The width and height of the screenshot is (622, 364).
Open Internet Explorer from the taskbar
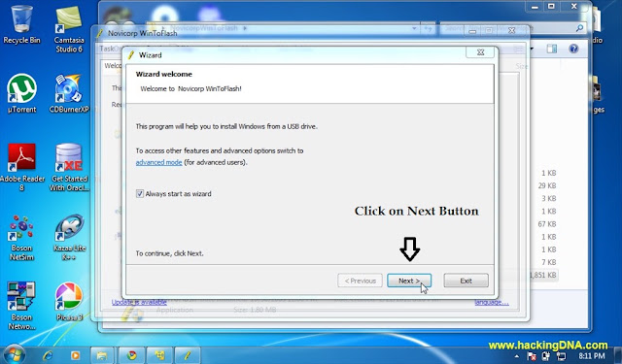click(x=48, y=355)
